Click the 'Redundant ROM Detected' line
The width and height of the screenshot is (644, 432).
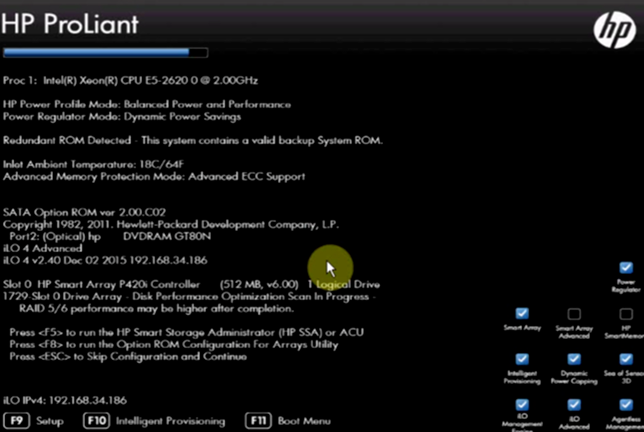193,140
